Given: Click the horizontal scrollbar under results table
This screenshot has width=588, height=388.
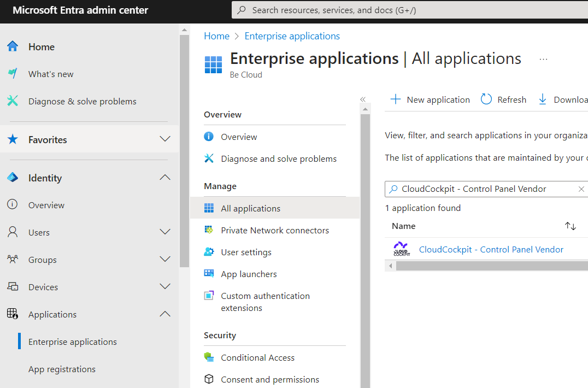Looking at the screenshot, I should 492,266.
